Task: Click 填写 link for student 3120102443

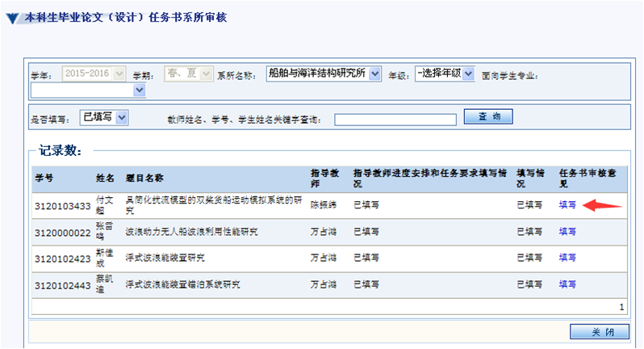Action: coord(567,284)
